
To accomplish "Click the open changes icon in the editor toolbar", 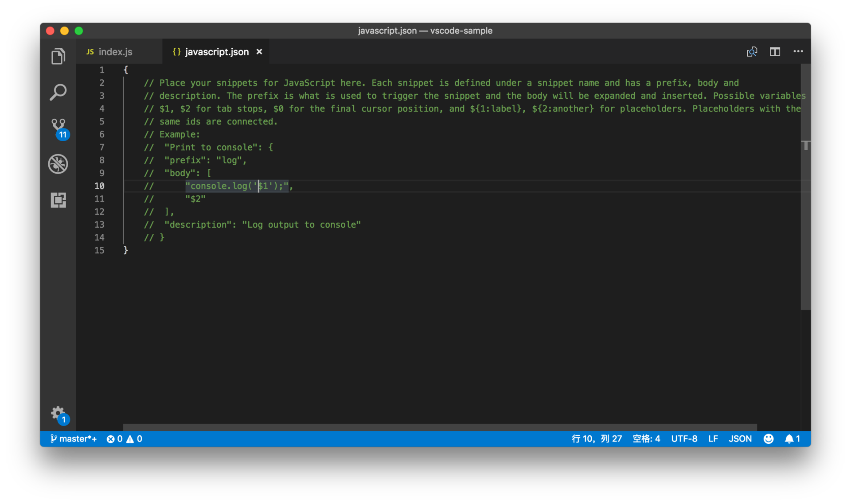I will coord(752,52).
